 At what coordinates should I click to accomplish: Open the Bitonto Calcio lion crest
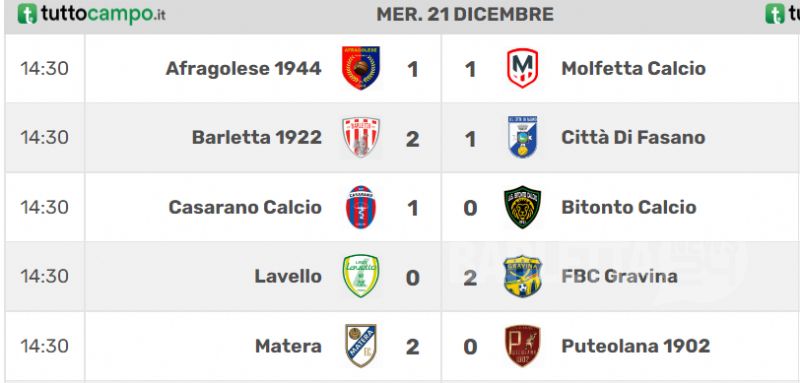[x=522, y=207]
